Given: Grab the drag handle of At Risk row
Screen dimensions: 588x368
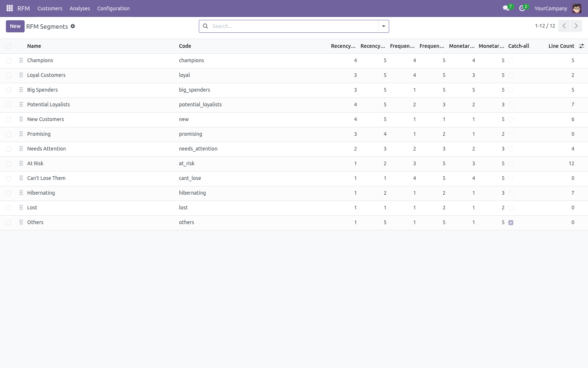Looking at the screenshot, I should (21, 163).
